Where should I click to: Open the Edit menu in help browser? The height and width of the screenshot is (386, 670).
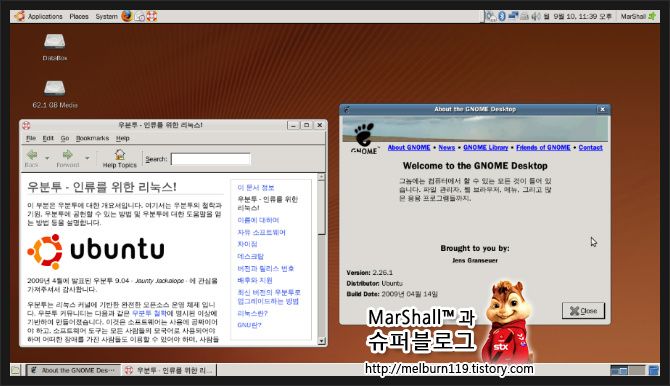point(48,138)
